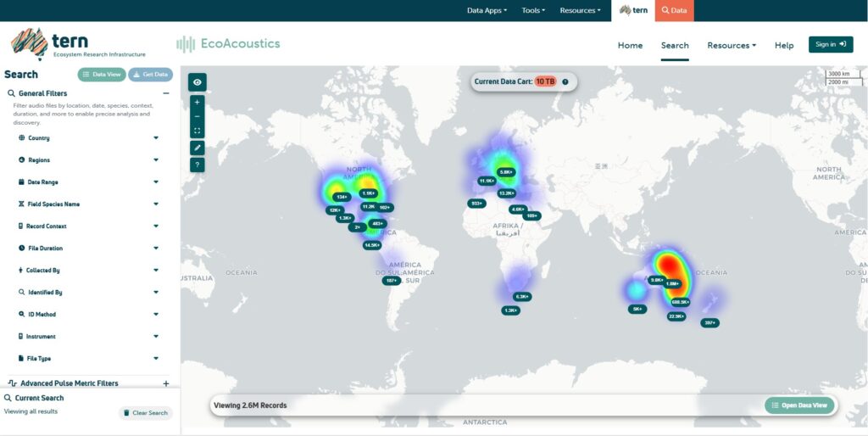Zoom out on the map
Image resolution: width=868 pixels, height=436 pixels.
pos(197,116)
